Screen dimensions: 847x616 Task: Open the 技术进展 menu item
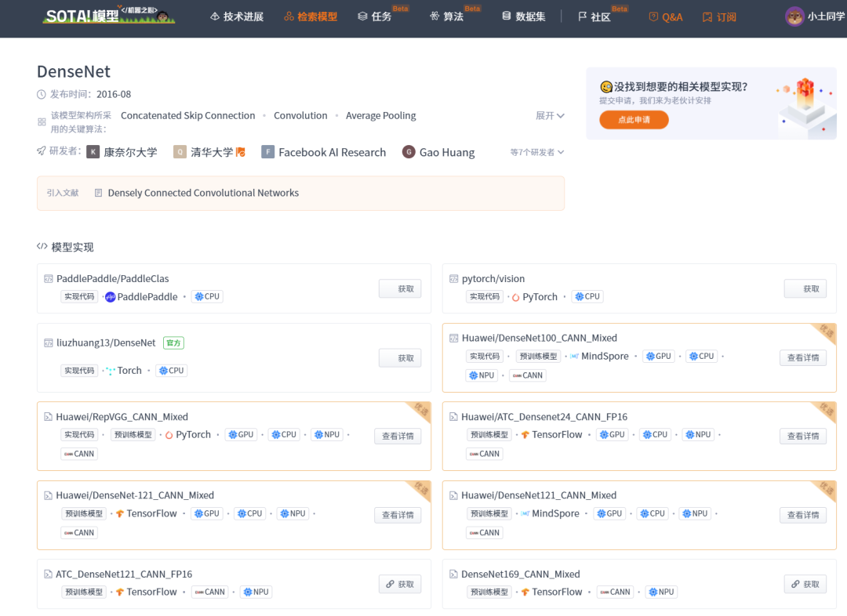(237, 16)
